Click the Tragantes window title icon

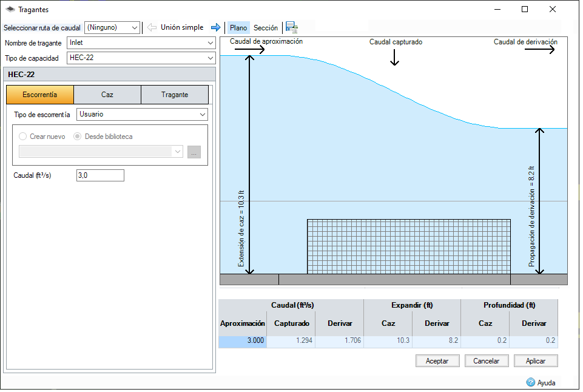(x=10, y=9)
